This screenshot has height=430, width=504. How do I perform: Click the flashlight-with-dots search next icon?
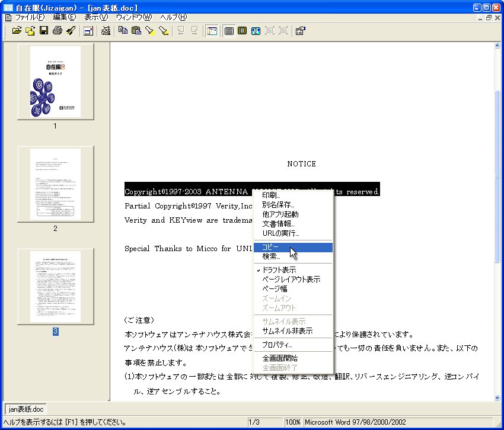tap(163, 31)
